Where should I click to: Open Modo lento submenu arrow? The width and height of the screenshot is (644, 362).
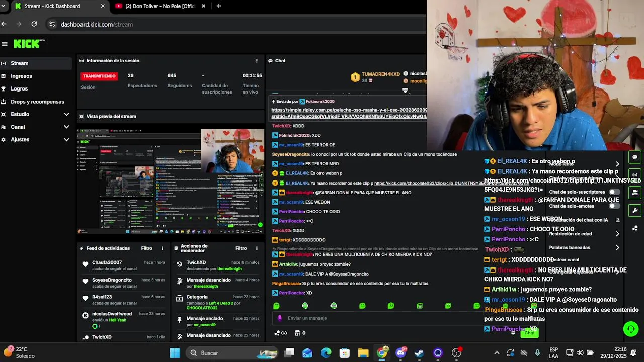617,164
